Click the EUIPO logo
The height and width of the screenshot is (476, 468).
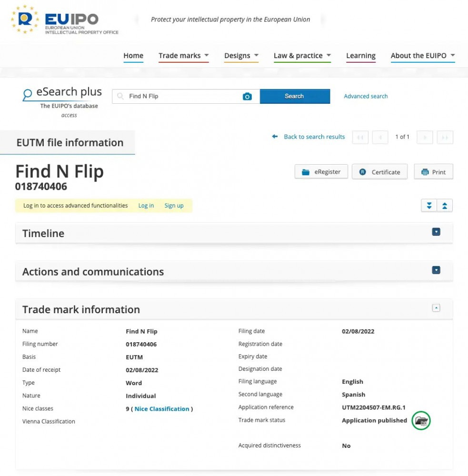point(64,20)
